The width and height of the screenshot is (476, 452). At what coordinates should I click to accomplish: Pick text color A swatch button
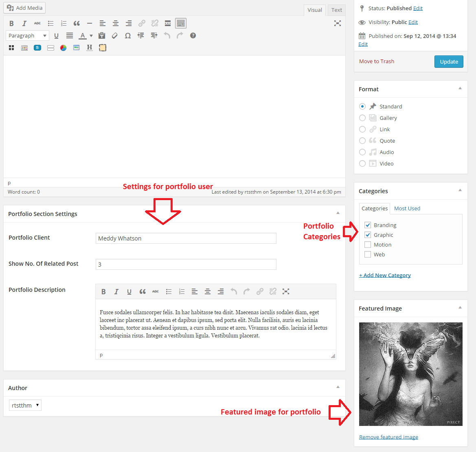click(x=83, y=36)
